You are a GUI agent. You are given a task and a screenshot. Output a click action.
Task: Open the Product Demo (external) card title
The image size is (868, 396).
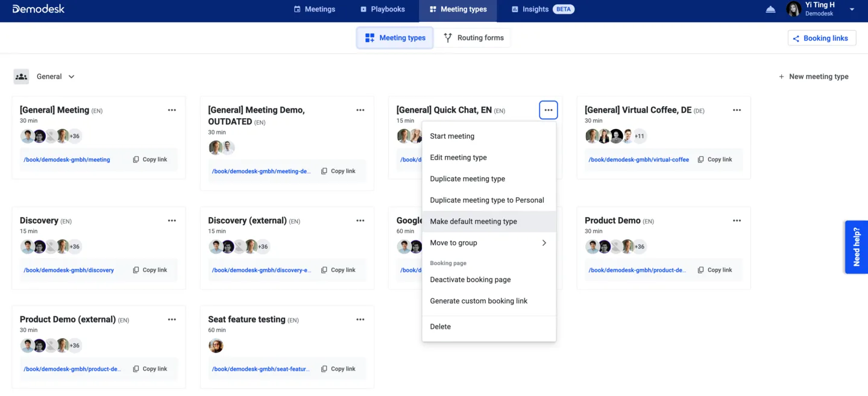[x=68, y=319]
